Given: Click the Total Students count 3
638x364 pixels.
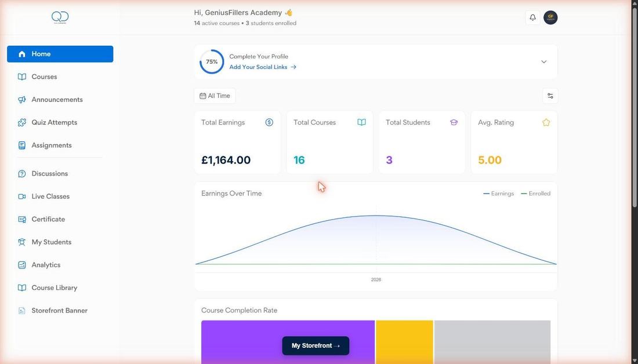Looking at the screenshot, I should click(x=389, y=160).
